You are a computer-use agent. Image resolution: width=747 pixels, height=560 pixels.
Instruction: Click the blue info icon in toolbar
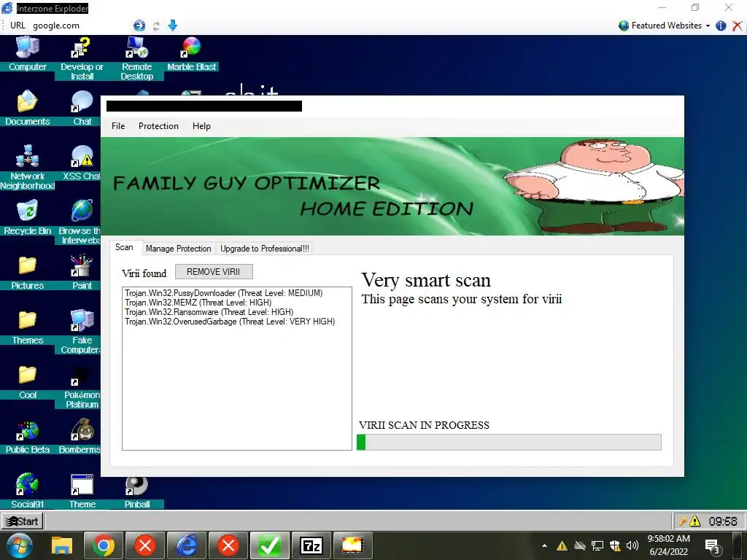pyautogui.click(x=721, y=26)
